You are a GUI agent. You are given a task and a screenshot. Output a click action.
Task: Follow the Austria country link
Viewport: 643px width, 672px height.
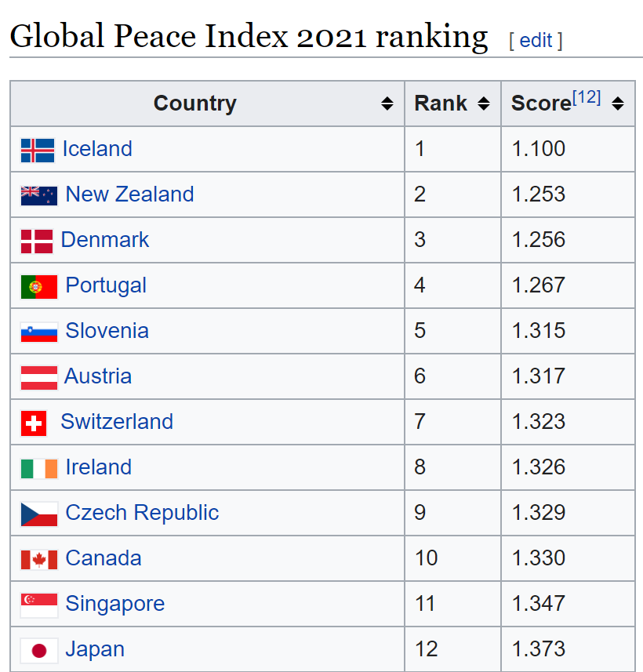pos(98,376)
